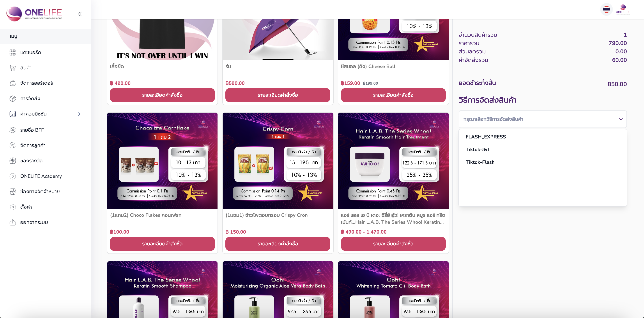Expand the commission submenu chevron
Screen dimensions: 644x318
[x=79, y=114]
